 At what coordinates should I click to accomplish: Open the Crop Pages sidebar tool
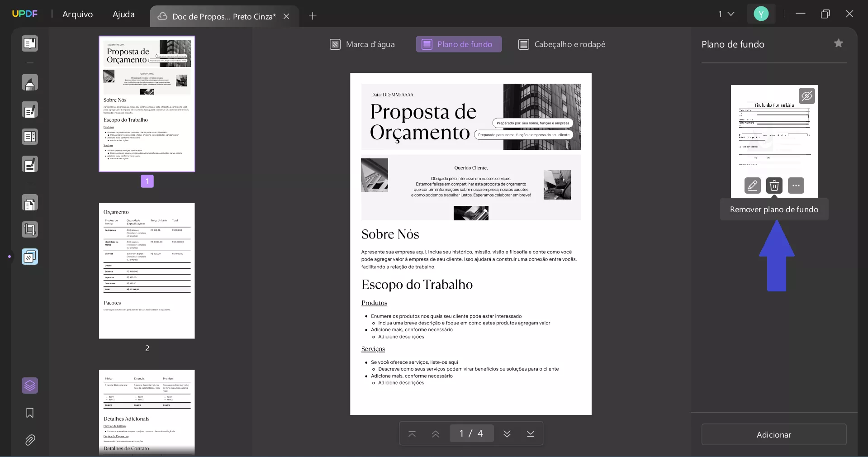tap(29, 229)
